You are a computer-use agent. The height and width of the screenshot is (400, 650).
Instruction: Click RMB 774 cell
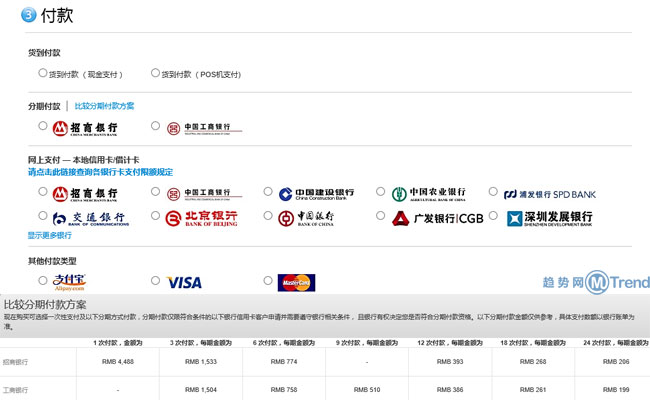click(x=284, y=361)
